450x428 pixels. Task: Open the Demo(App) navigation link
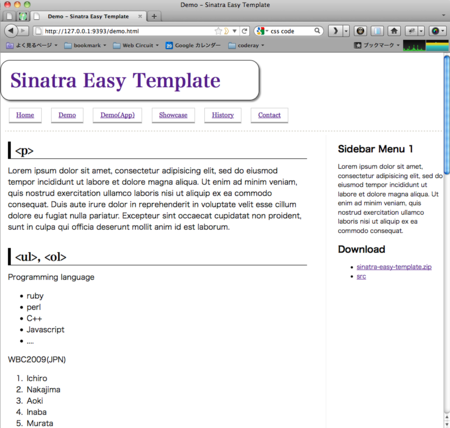pyautogui.click(x=117, y=115)
